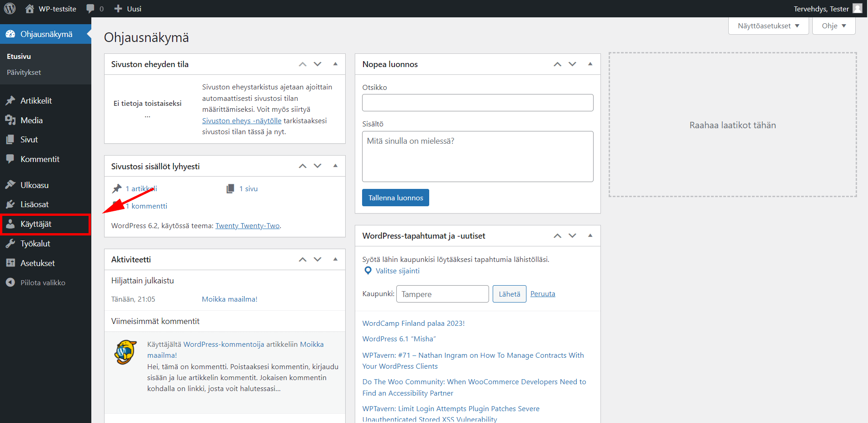This screenshot has height=423, width=868.
Task: Move Sivuston eheyden tila widget up
Action: (x=303, y=64)
